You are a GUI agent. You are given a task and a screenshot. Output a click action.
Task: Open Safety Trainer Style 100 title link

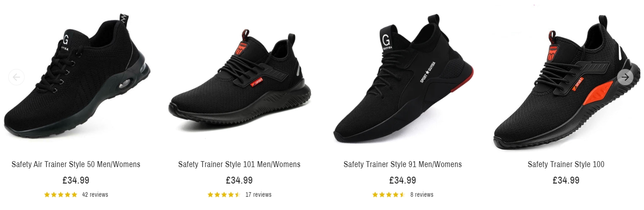click(x=566, y=164)
